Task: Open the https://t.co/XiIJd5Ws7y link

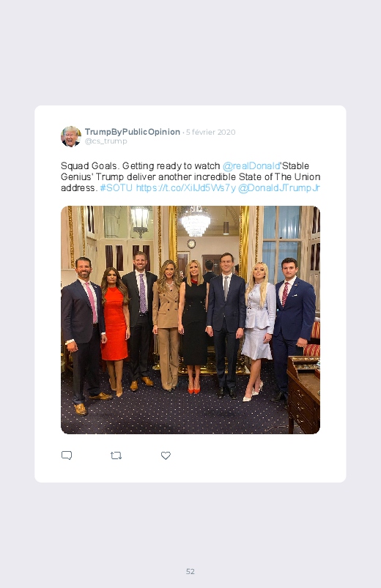Action: click(186, 188)
